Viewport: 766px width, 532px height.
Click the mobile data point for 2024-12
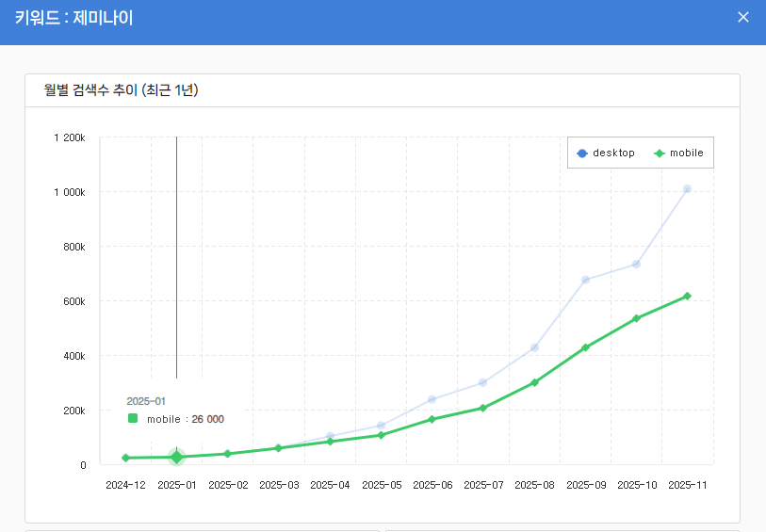click(125, 458)
